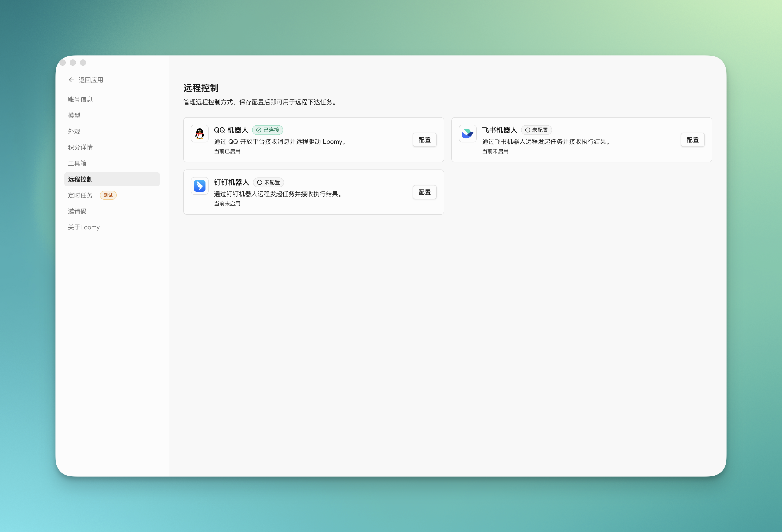Switch to the 外观 settings page
The image size is (782, 532).
pyautogui.click(x=74, y=131)
